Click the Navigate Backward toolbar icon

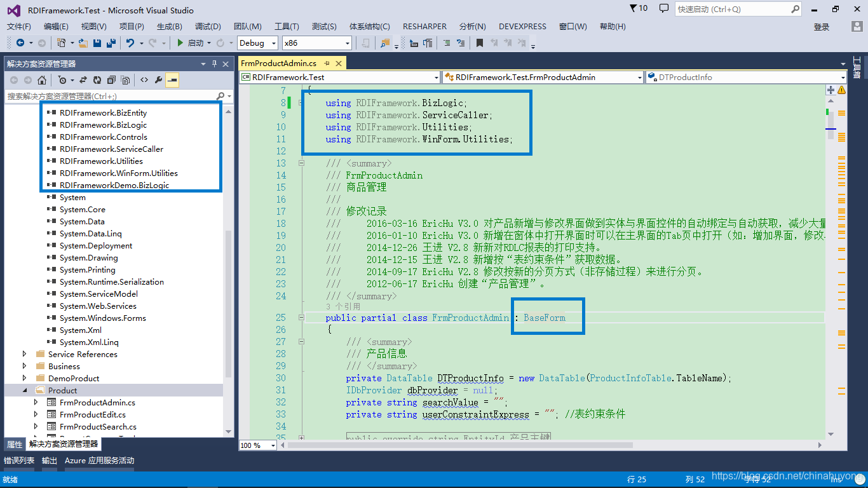coord(20,43)
